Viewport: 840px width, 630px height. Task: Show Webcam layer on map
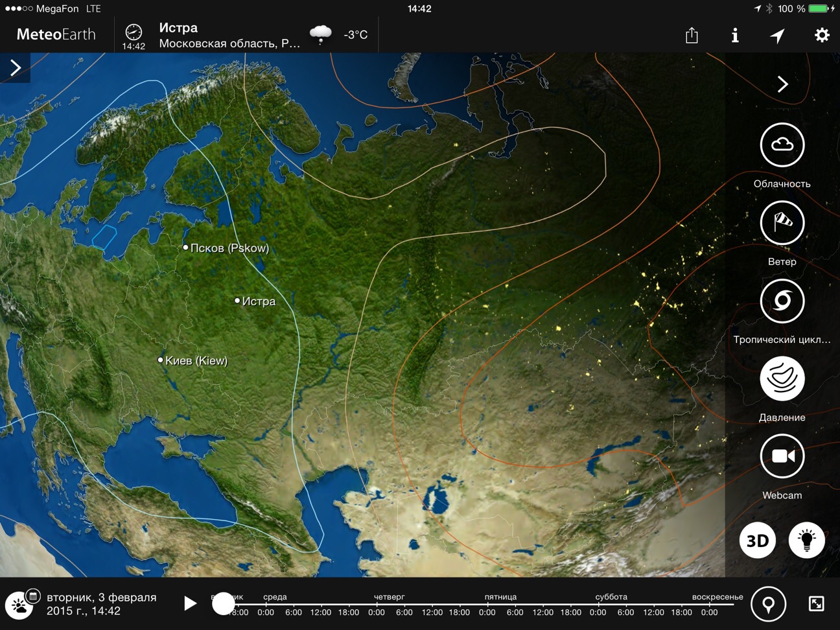tap(782, 456)
